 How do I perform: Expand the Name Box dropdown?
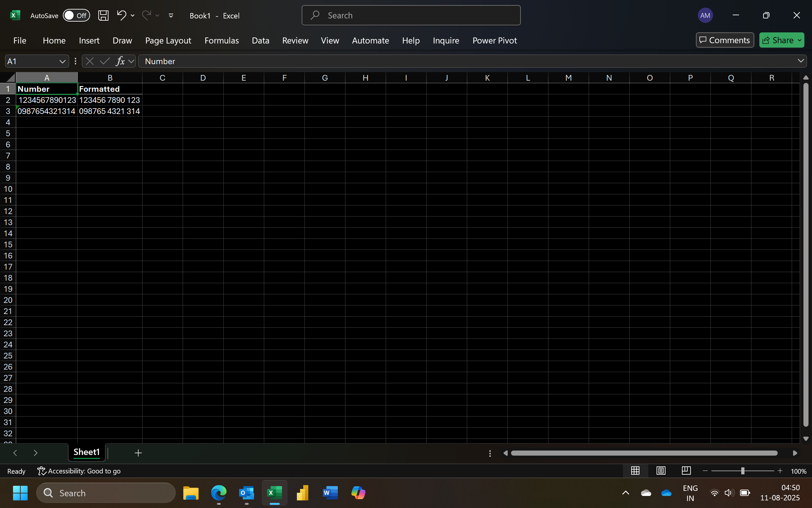[x=62, y=62]
